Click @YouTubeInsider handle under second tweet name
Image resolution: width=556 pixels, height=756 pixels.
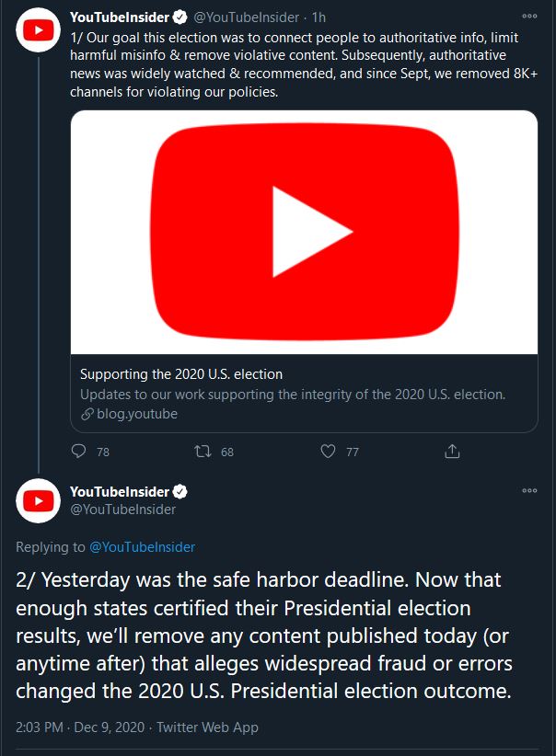pyautogui.click(x=122, y=510)
